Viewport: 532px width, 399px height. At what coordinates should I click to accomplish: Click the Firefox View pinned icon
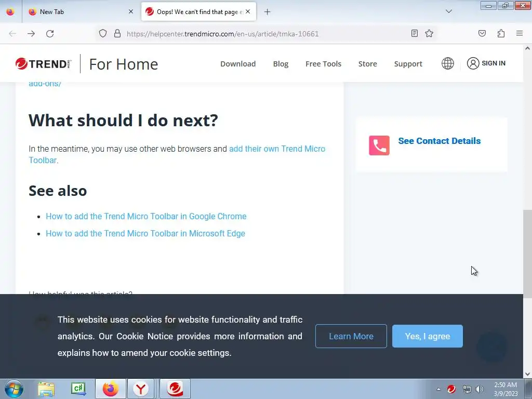click(x=10, y=11)
